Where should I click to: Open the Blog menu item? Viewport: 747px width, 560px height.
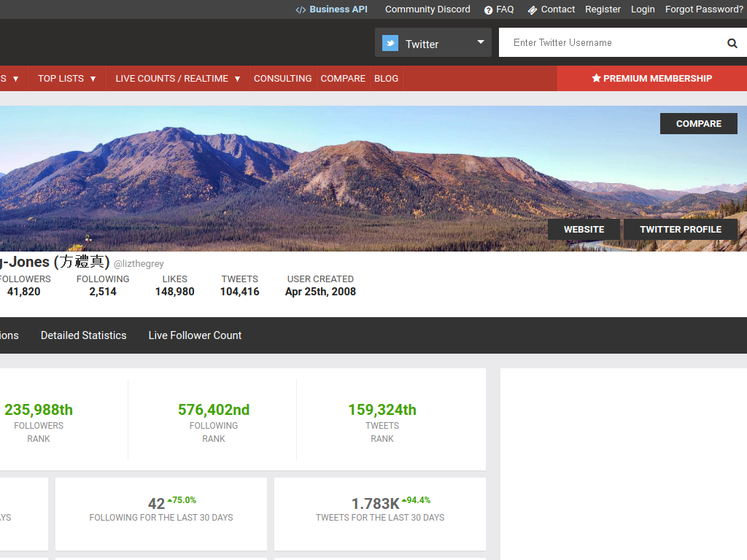[387, 79]
